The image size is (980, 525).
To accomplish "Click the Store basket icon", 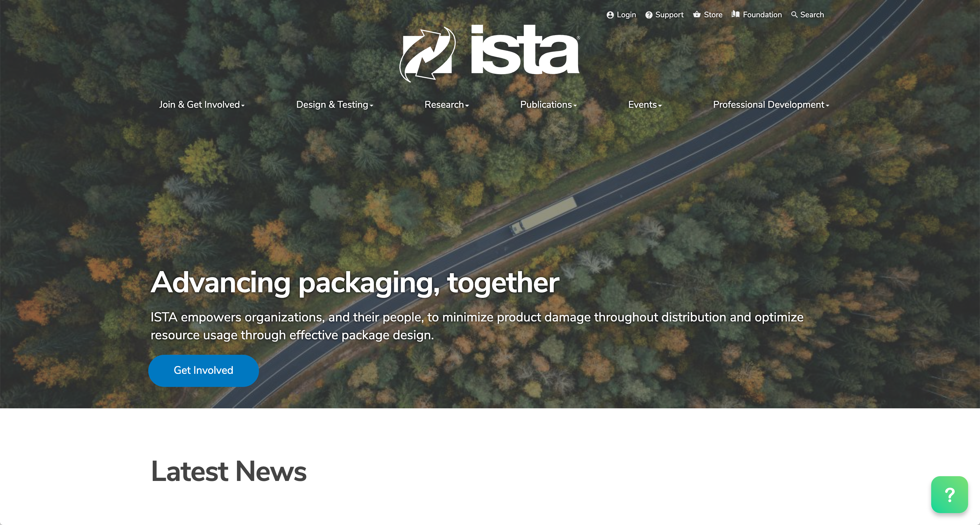I will (x=697, y=15).
